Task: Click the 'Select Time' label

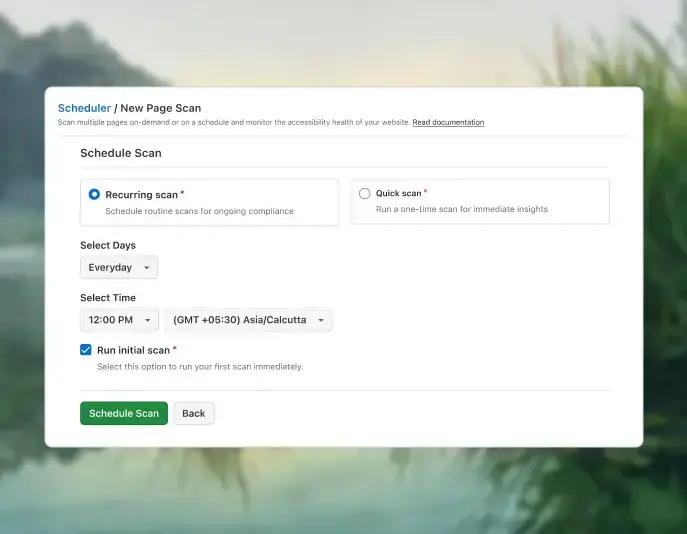Action: point(108,298)
